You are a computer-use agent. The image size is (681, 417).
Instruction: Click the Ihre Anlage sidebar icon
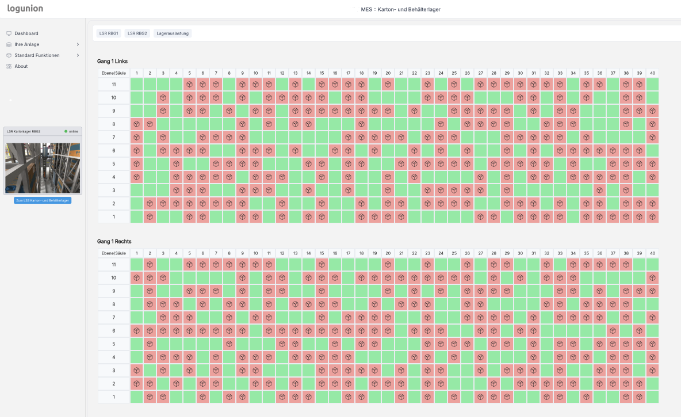[8, 44]
